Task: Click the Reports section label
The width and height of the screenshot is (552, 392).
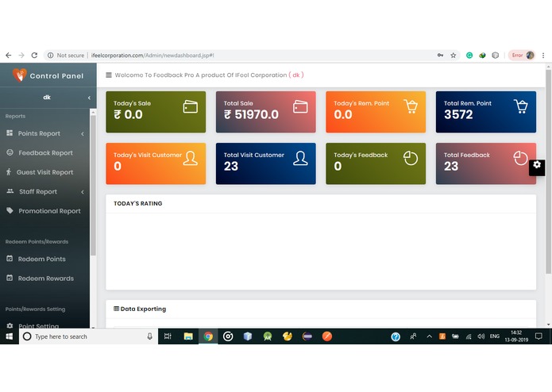Action: (x=15, y=116)
